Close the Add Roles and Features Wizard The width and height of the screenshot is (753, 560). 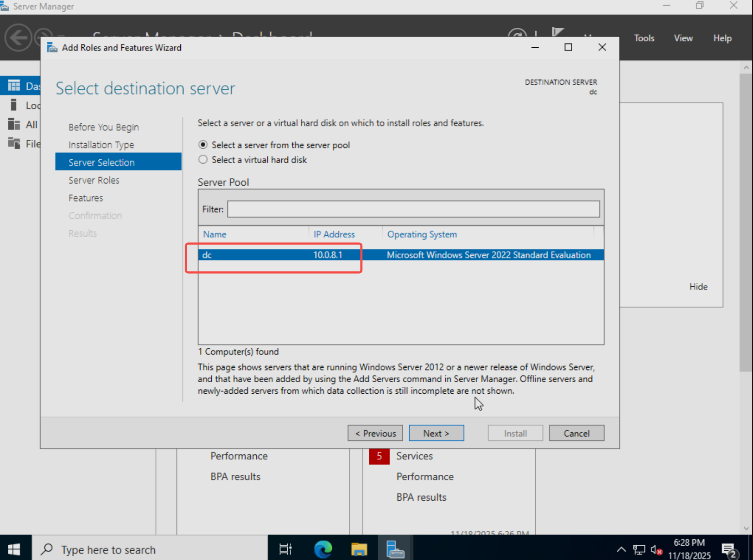pos(602,47)
